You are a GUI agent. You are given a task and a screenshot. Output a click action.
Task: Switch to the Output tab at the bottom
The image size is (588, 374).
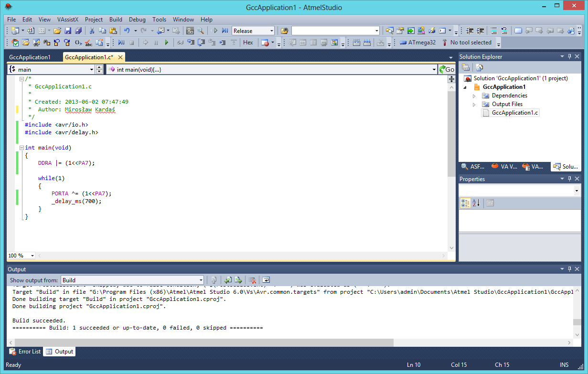[60, 352]
